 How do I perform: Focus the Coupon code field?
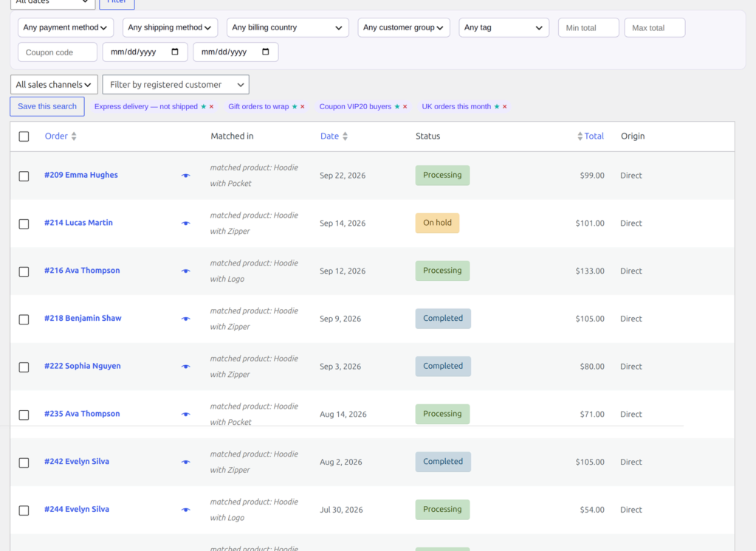[x=58, y=52]
